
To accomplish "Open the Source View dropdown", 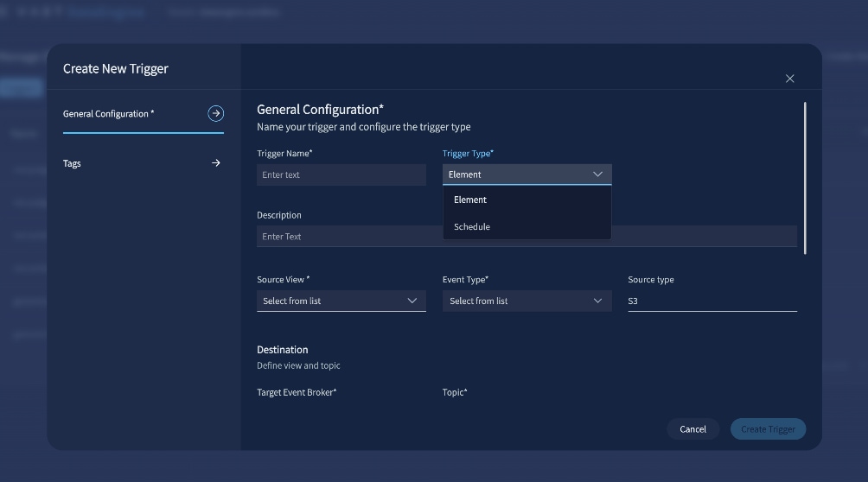I will click(x=341, y=301).
